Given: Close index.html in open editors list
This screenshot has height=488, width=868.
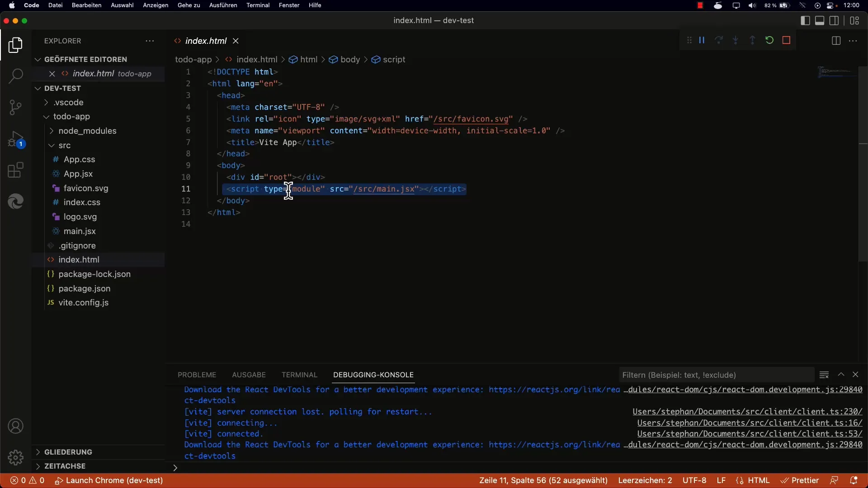Looking at the screenshot, I should (x=52, y=74).
